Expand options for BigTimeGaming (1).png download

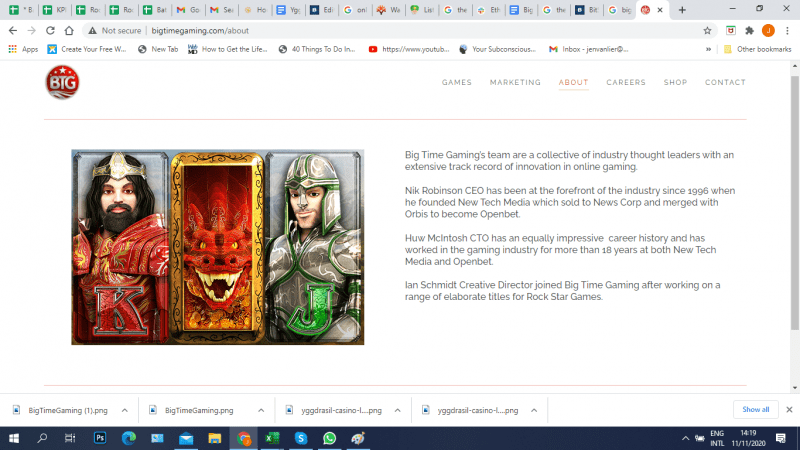point(124,410)
